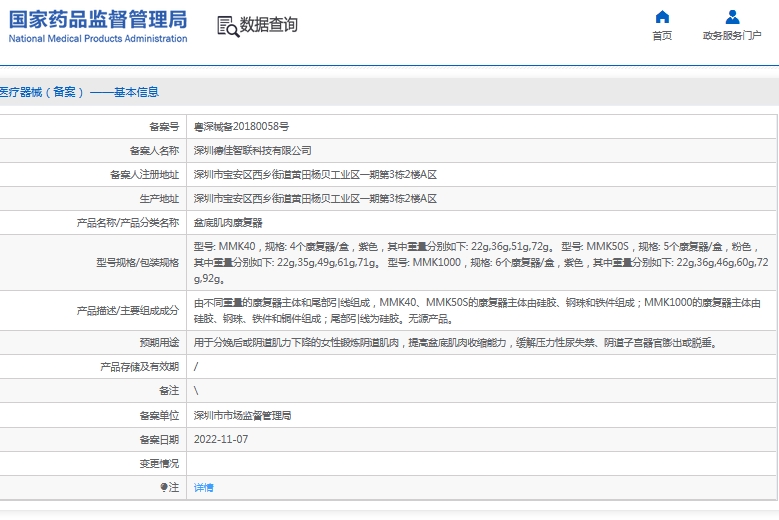This screenshot has width=779, height=520.
Task: Click the 数据查询 search document icon
Action: pos(228,26)
